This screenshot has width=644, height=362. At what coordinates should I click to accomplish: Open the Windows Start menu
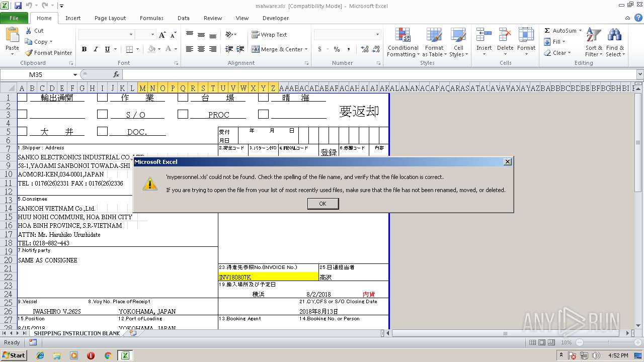(x=14, y=355)
